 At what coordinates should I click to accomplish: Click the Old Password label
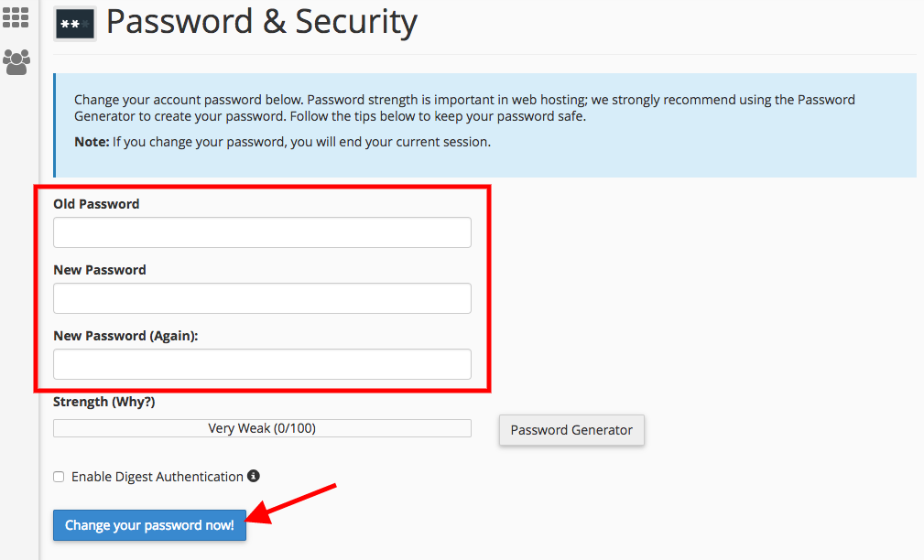click(96, 204)
